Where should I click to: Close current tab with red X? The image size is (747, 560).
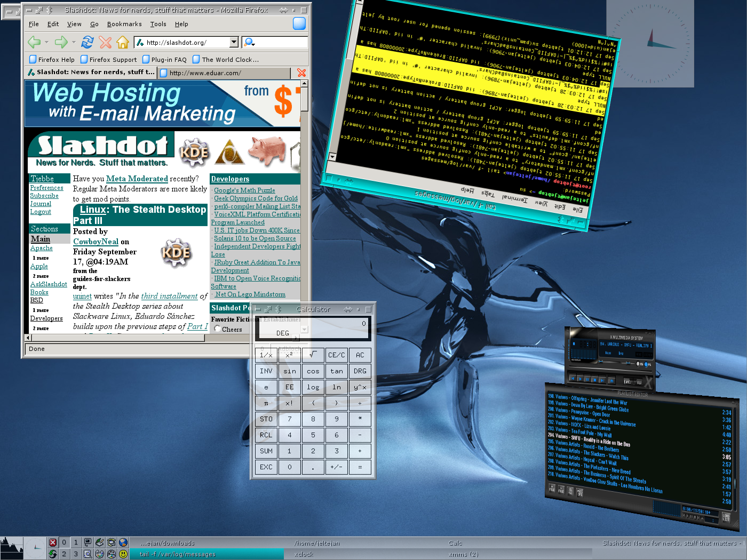coord(301,73)
